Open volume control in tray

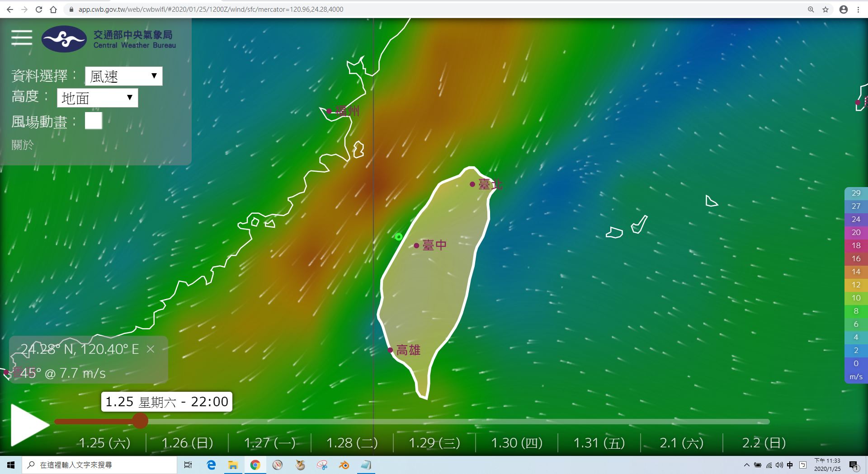779,465
